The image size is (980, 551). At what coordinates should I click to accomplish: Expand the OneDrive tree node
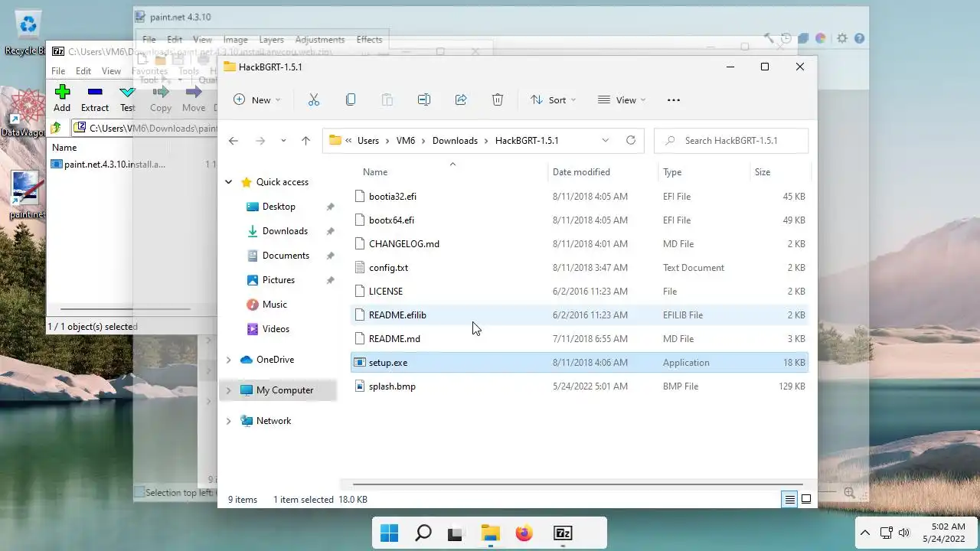[x=228, y=360]
